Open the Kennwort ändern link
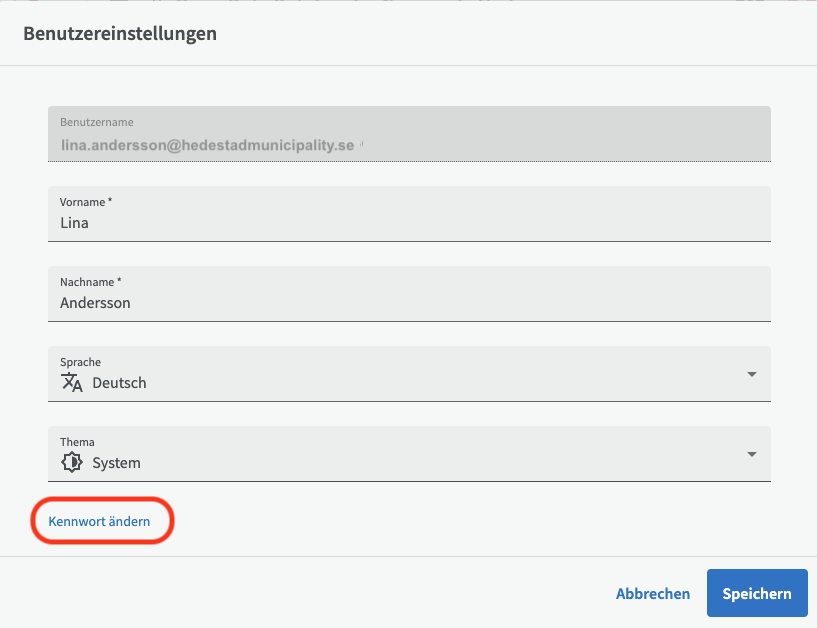817x628 pixels. 99,521
